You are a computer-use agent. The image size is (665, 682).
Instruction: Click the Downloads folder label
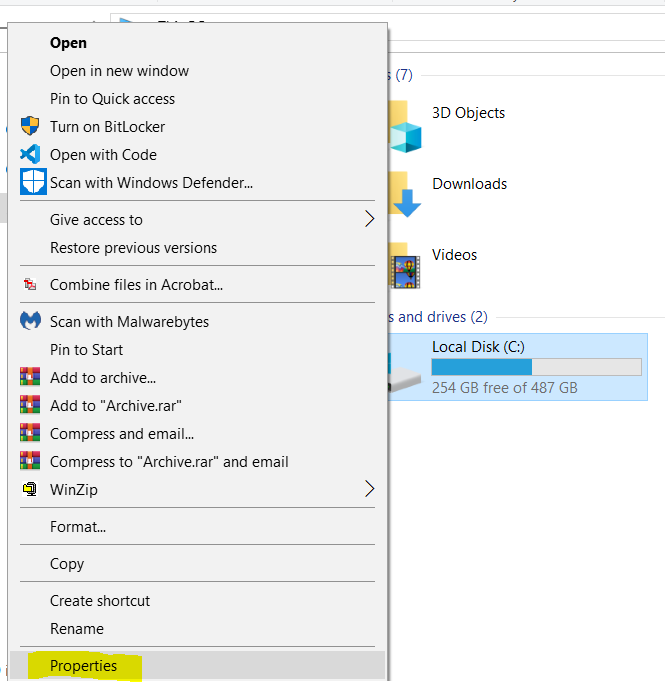pyautogui.click(x=469, y=184)
